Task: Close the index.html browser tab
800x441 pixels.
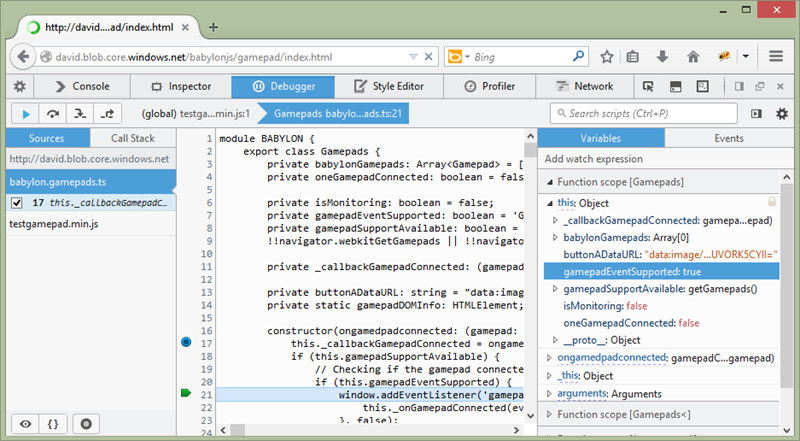Action: [x=185, y=28]
